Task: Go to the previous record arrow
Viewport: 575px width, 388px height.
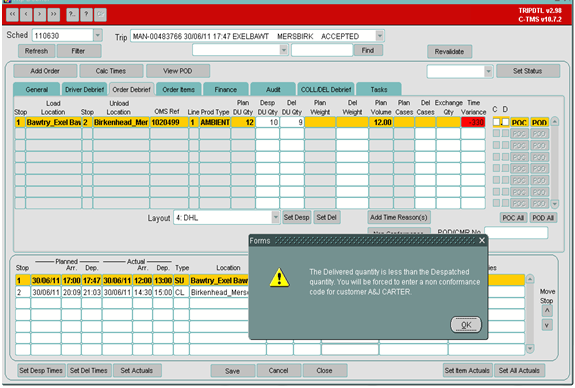Action: [x=26, y=14]
